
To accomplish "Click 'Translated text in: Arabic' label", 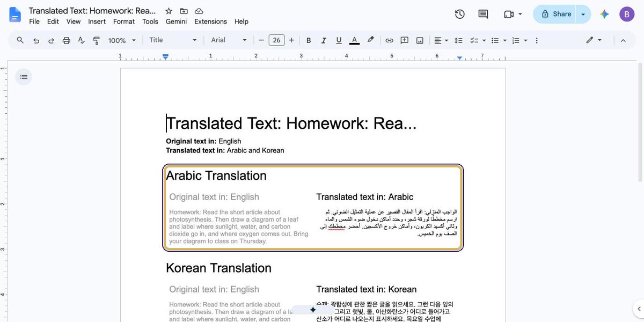I will point(365,197).
